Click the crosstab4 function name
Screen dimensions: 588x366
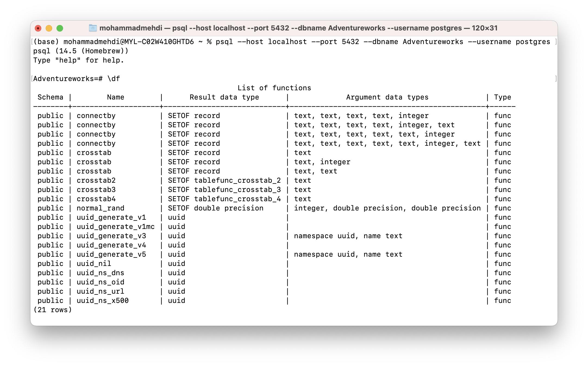point(96,199)
